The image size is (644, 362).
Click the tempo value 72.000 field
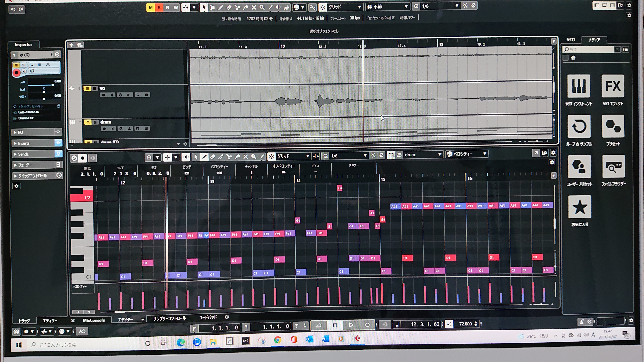click(466, 324)
